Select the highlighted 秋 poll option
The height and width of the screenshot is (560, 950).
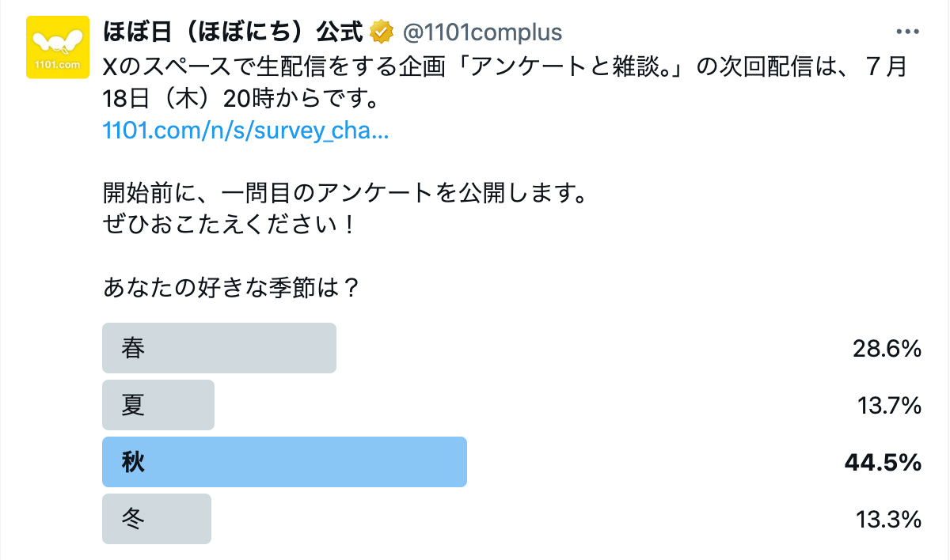click(284, 462)
